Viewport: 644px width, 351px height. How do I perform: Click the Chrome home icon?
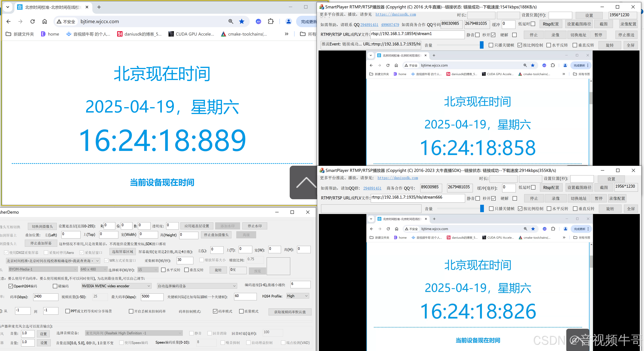tap(44, 21)
